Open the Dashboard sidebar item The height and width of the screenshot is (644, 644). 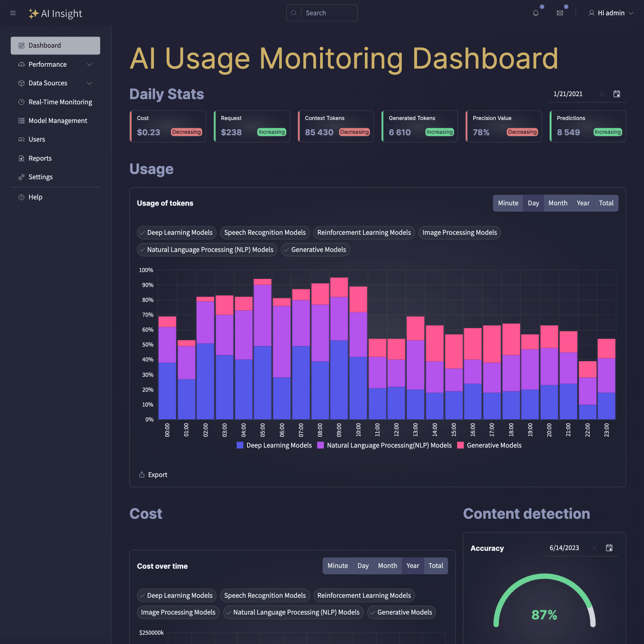(56, 45)
